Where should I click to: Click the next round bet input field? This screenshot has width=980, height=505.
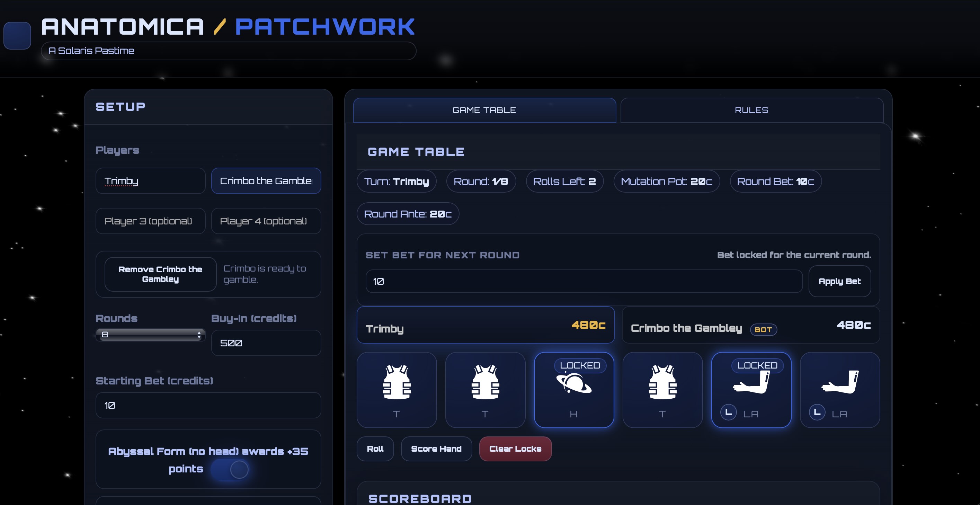(583, 281)
